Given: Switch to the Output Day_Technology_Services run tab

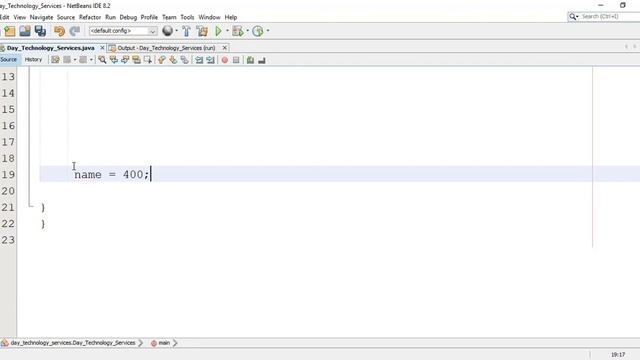Looking at the screenshot, I should (166, 48).
